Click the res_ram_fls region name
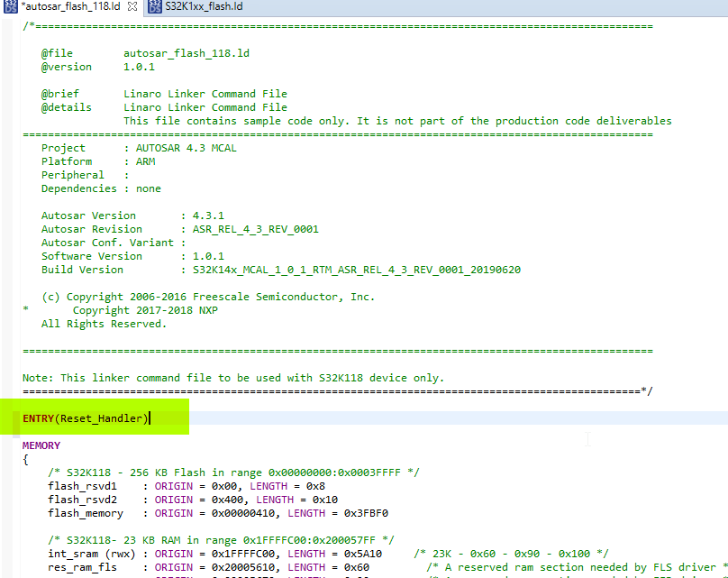The image size is (728, 578). coord(82,567)
